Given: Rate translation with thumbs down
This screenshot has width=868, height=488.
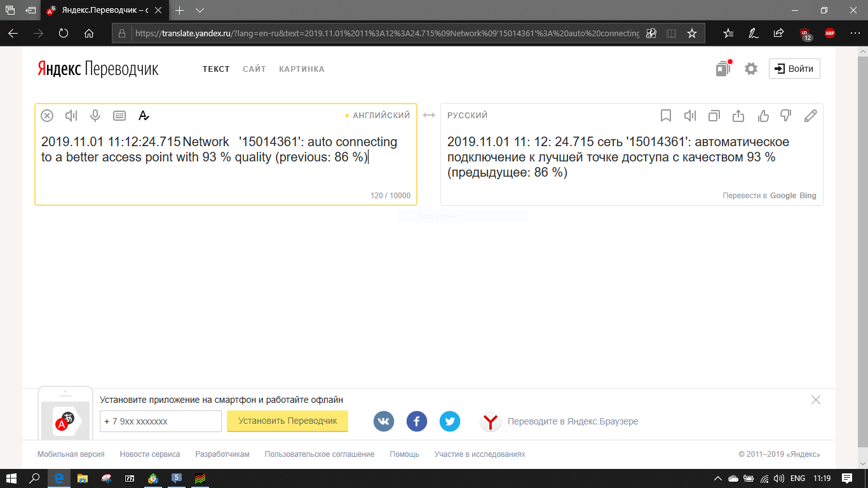Looking at the screenshot, I should pos(786,116).
